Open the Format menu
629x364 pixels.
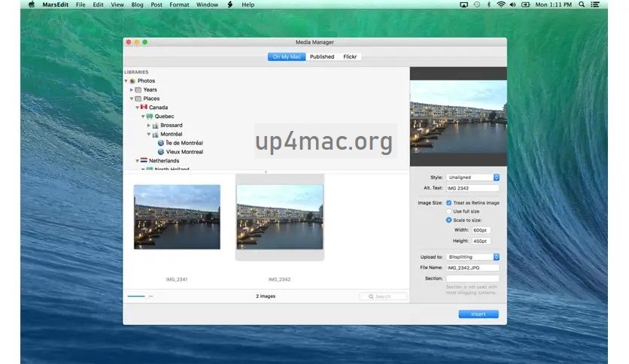[x=179, y=5]
